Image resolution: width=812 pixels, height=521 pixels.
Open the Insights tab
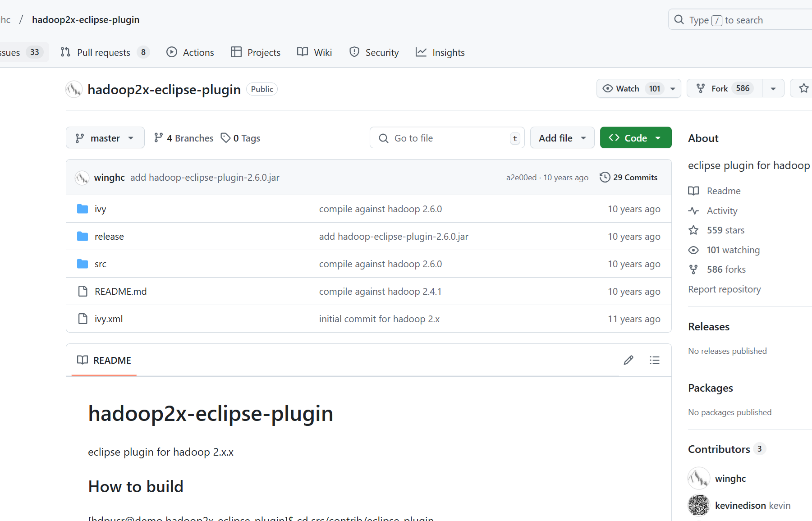(440, 52)
